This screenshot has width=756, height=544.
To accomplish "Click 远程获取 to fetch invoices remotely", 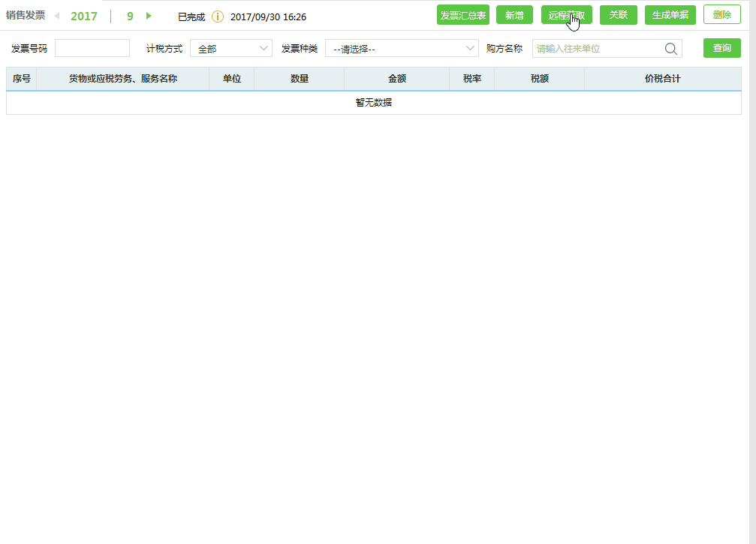I will point(566,14).
